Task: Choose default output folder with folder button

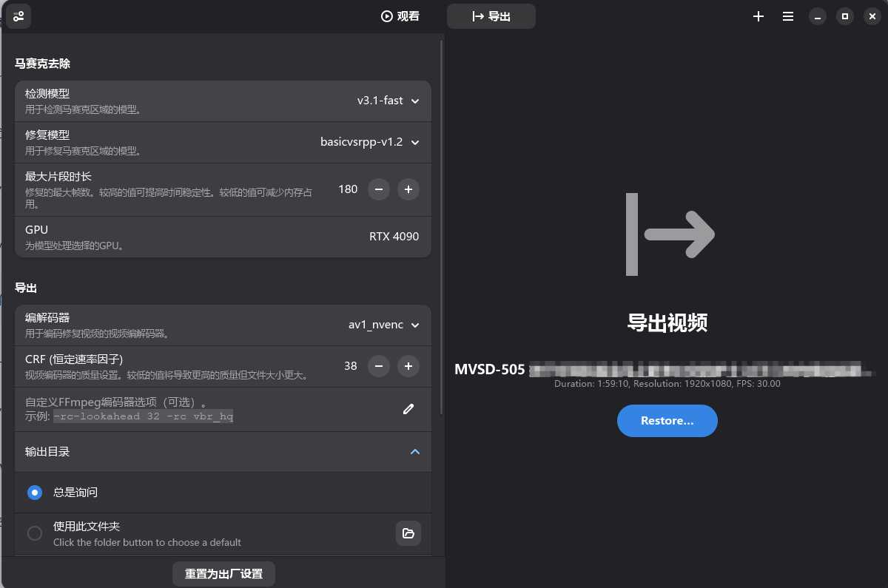Action: point(408,533)
